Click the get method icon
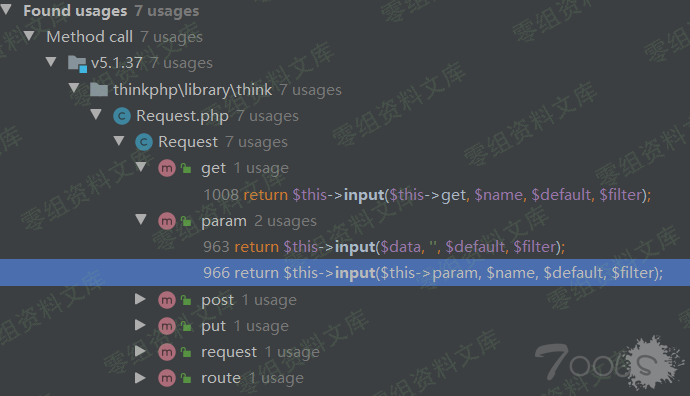This screenshot has height=396, width=690. coord(167,168)
